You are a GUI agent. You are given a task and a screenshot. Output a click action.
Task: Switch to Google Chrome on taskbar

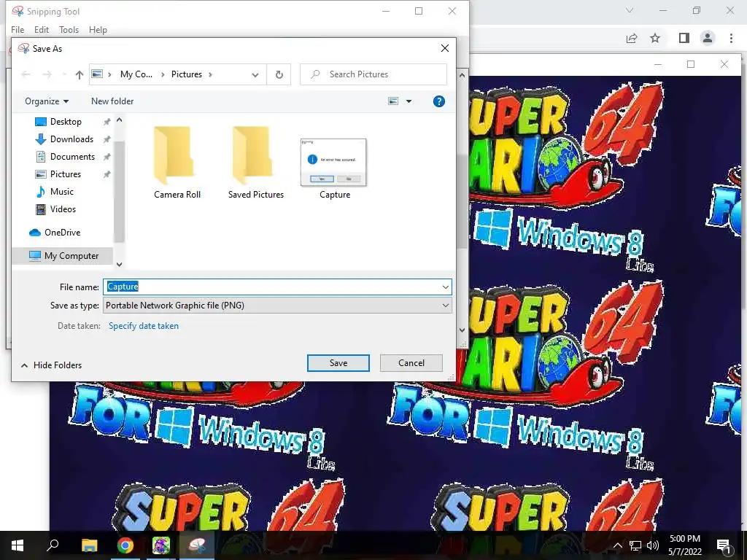(x=125, y=545)
